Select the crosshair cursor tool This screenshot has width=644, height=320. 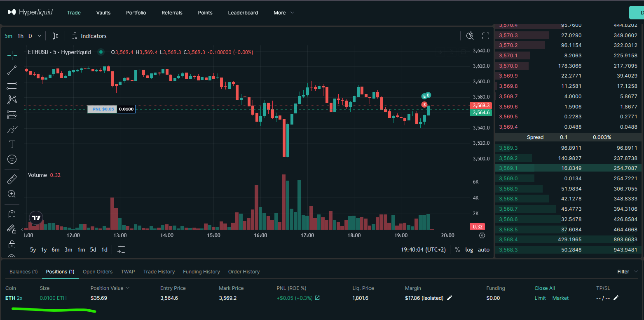point(12,54)
